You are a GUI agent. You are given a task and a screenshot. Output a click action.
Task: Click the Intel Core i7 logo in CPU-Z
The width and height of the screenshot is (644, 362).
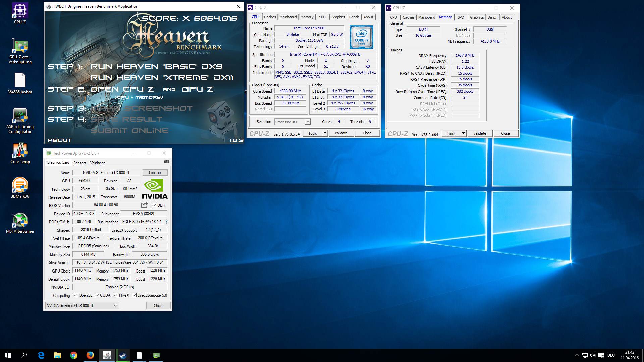361,37
